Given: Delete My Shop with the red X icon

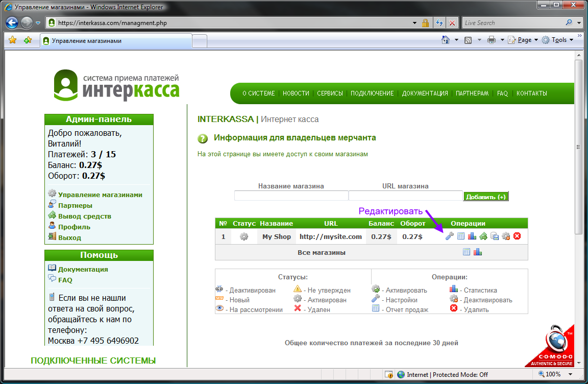Looking at the screenshot, I should coord(517,236).
